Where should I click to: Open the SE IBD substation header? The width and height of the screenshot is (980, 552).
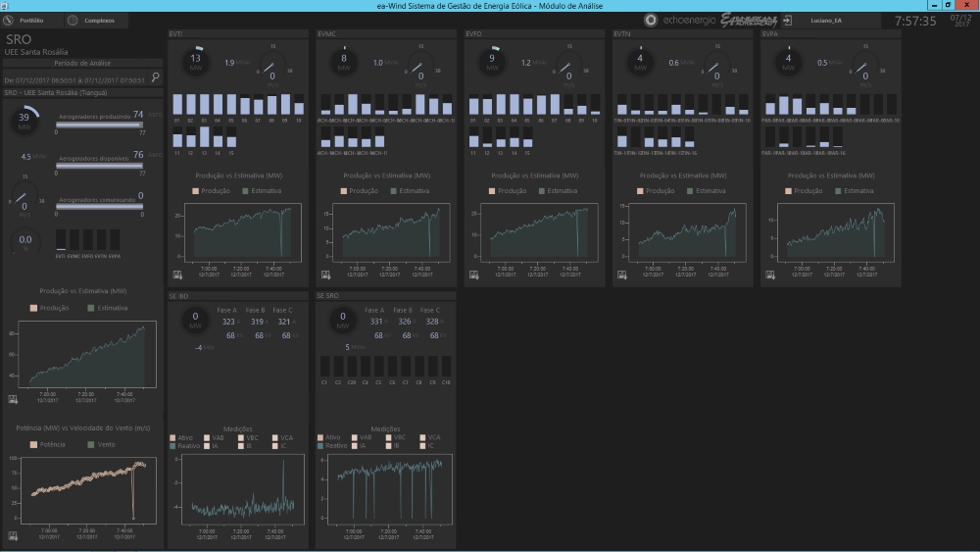pyautogui.click(x=238, y=296)
